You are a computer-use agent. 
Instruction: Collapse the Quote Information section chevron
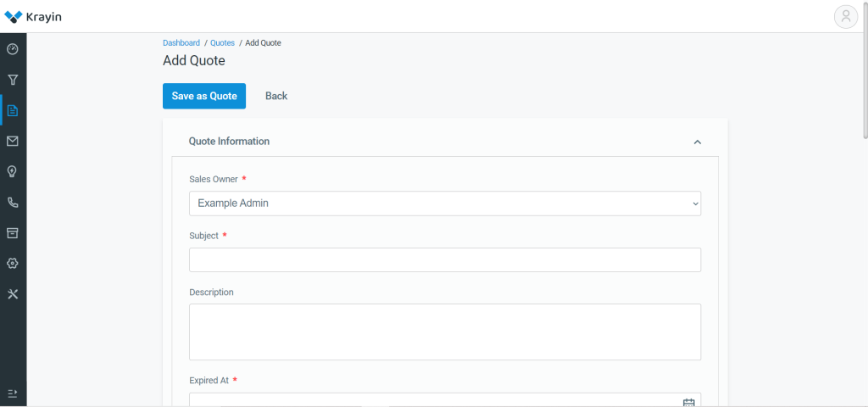[x=698, y=142]
